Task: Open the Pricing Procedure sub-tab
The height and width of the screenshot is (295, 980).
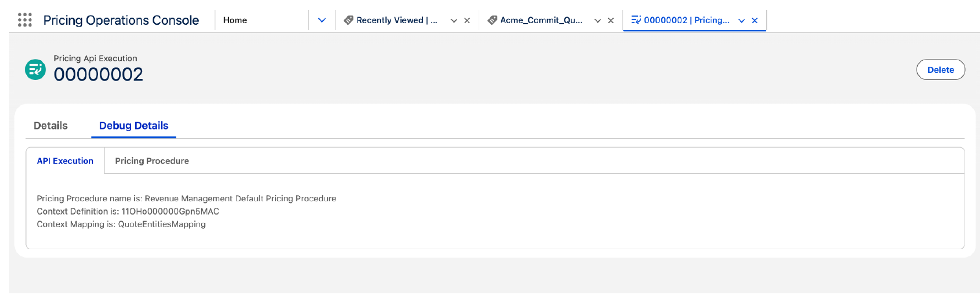Action: click(152, 161)
